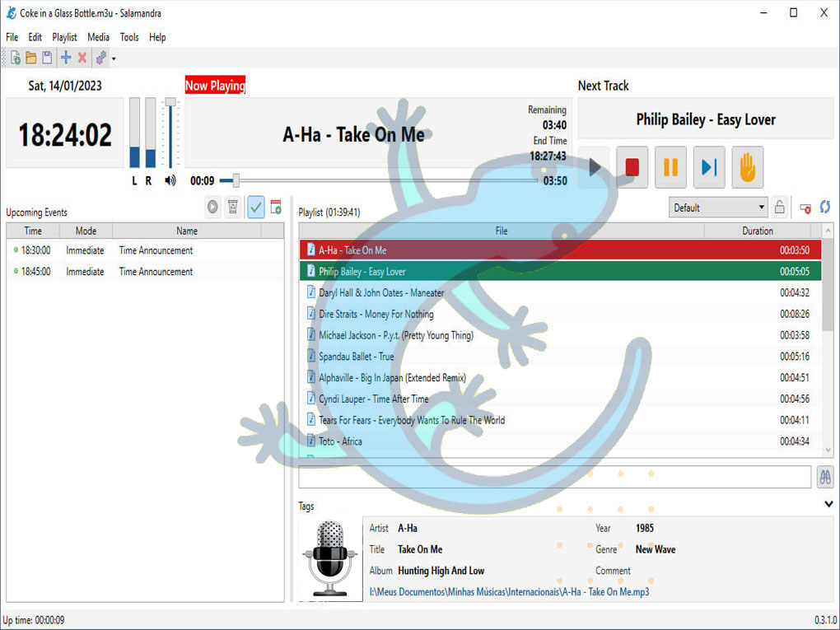
Task: Expand the gears toolbar dropdown arrow
Action: click(x=114, y=58)
